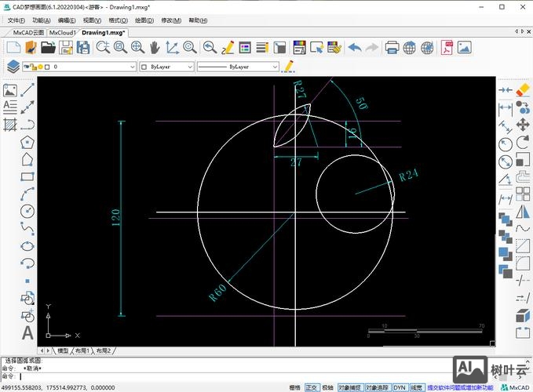Open the 绘图(D) menu
The height and width of the screenshot is (392, 533).
(x=144, y=20)
